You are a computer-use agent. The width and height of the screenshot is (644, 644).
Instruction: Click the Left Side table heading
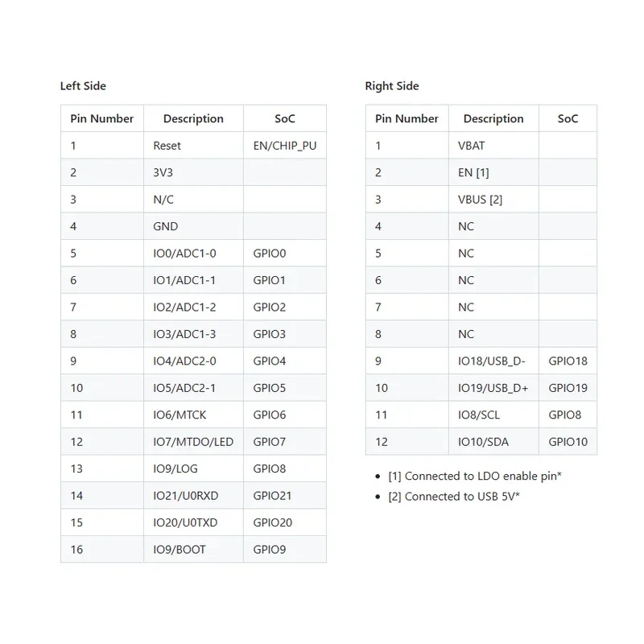pyautogui.click(x=83, y=86)
